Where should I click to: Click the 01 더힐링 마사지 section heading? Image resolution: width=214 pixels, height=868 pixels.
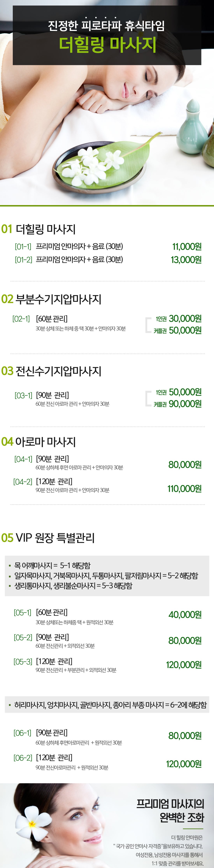38,229
